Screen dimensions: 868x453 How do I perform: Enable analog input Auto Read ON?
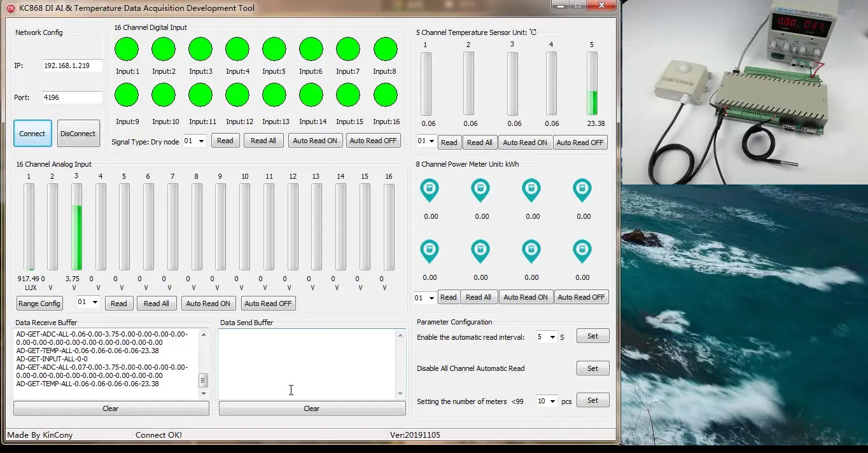tap(208, 303)
